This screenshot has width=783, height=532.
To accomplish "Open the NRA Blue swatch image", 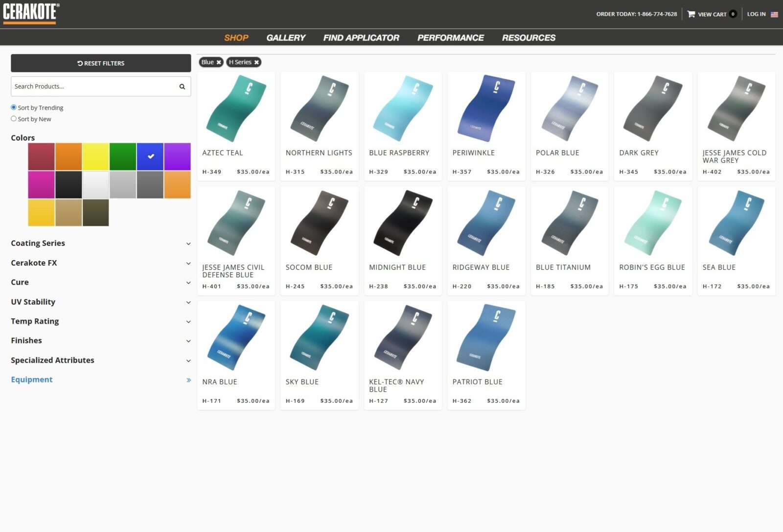I will coord(236,337).
